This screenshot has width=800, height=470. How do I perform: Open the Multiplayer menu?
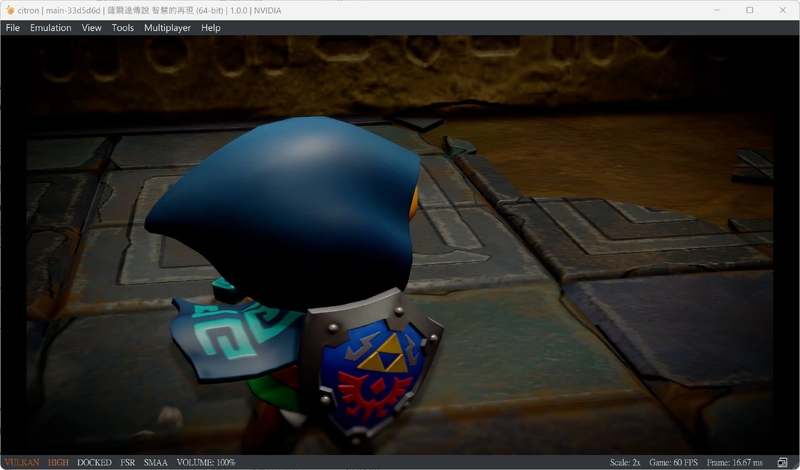pos(167,28)
